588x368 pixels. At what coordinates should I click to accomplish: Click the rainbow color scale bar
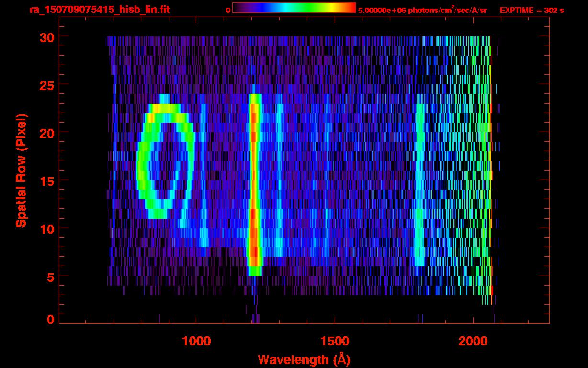tap(294, 8)
